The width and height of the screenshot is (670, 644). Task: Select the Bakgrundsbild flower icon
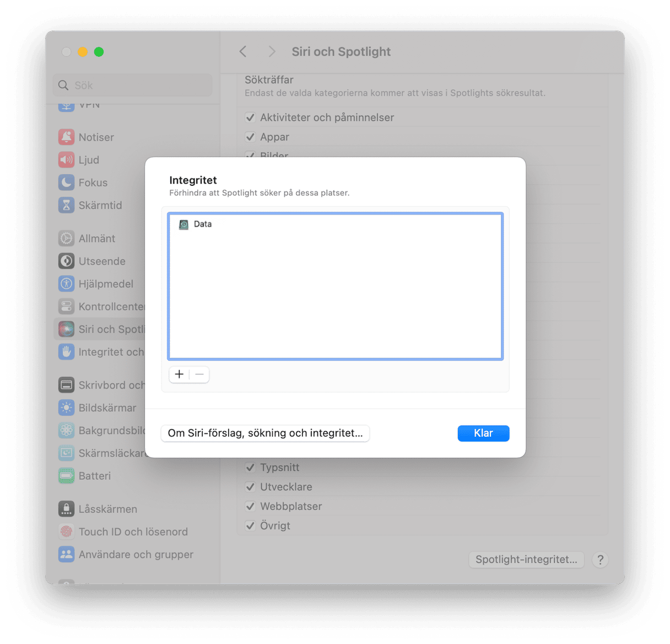(x=66, y=430)
